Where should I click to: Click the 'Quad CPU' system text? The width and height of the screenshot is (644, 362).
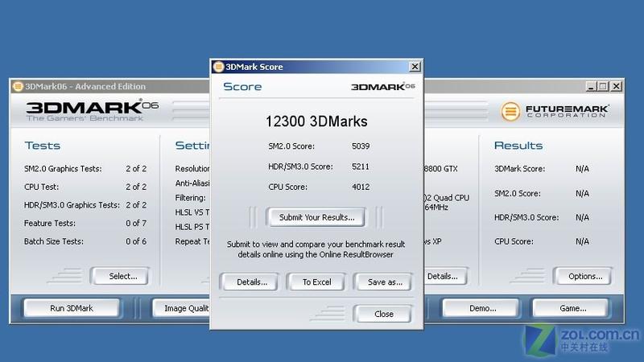451,197
